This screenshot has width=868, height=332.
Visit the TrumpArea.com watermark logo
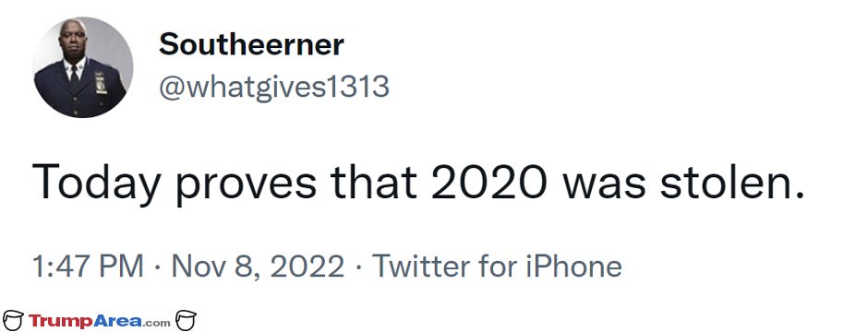point(100,320)
